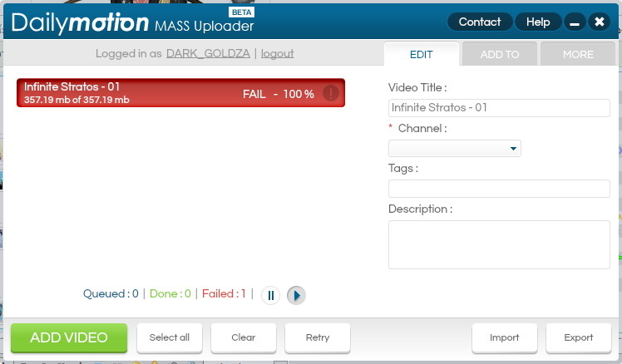
Task: Click the BETA badge
Action: pyautogui.click(x=242, y=12)
